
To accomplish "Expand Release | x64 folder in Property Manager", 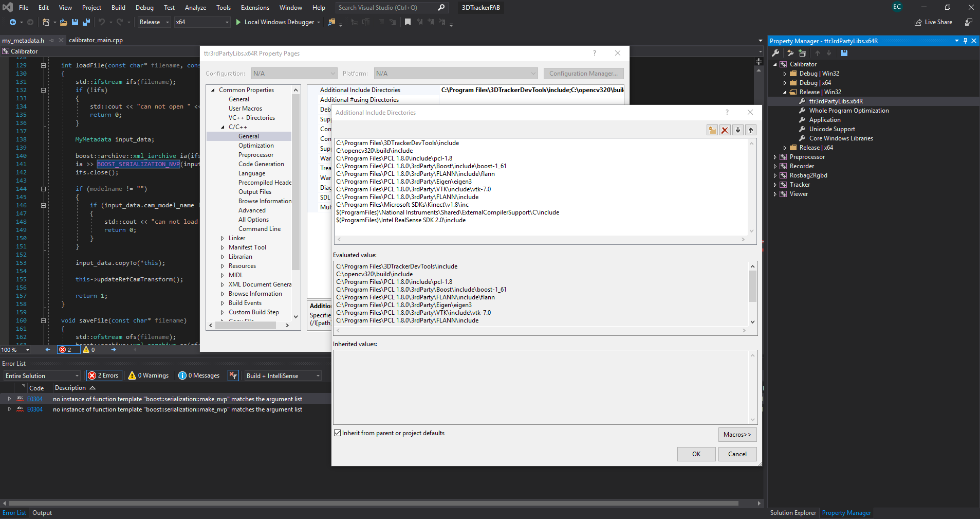I will click(785, 148).
